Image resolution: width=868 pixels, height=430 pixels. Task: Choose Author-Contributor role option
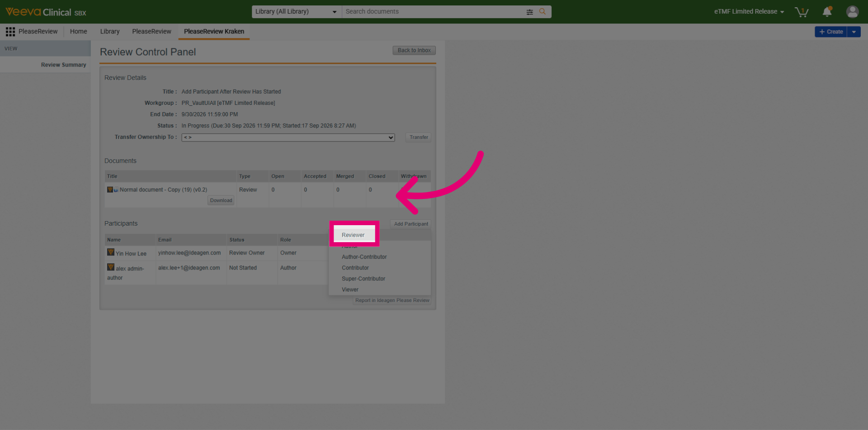pos(364,257)
